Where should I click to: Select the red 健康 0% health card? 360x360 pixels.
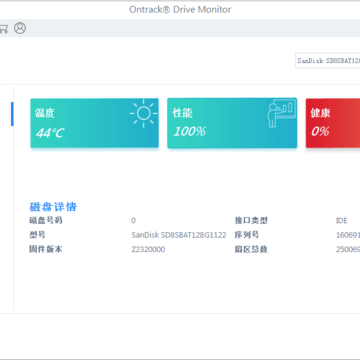(333, 123)
